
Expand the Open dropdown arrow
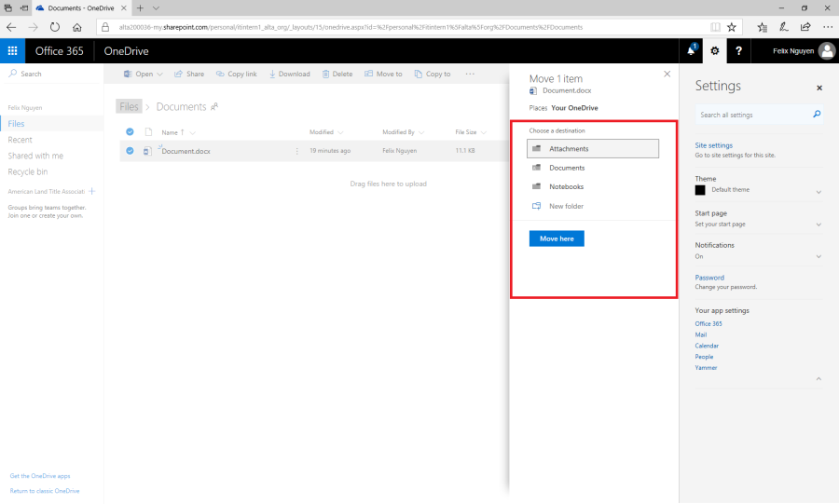159,75
